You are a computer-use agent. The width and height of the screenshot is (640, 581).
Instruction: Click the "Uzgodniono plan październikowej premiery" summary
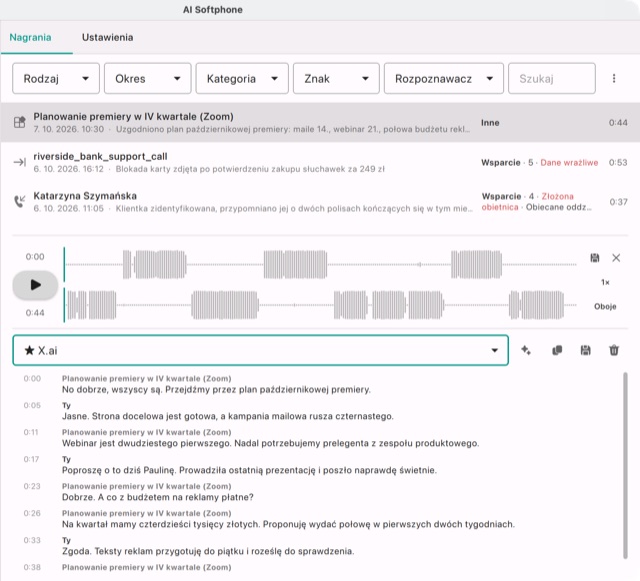(293, 129)
